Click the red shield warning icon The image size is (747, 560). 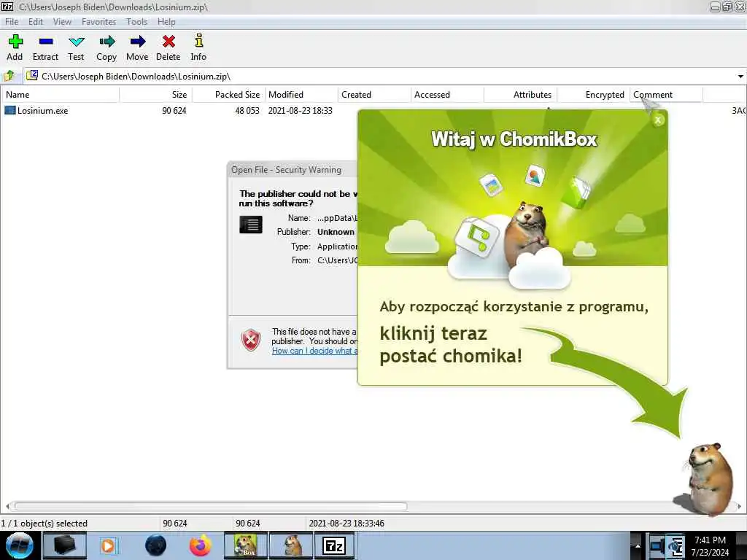(x=251, y=340)
